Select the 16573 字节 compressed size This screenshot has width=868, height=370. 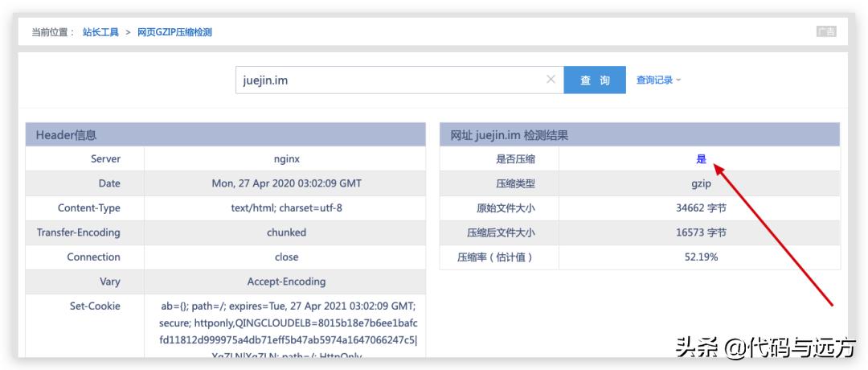coord(701,232)
